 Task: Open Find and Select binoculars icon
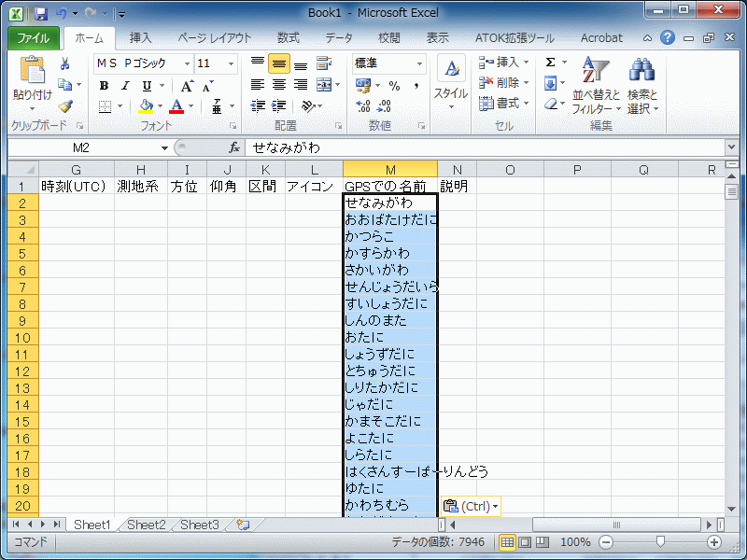(x=641, y=71)
